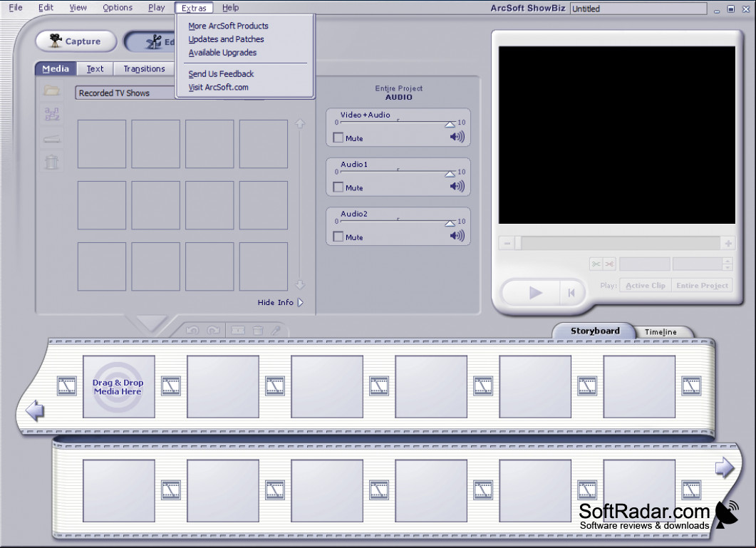Click the Video+Audio speaker icon
This screenshot has height=548, width=756.
click(457, 137)
